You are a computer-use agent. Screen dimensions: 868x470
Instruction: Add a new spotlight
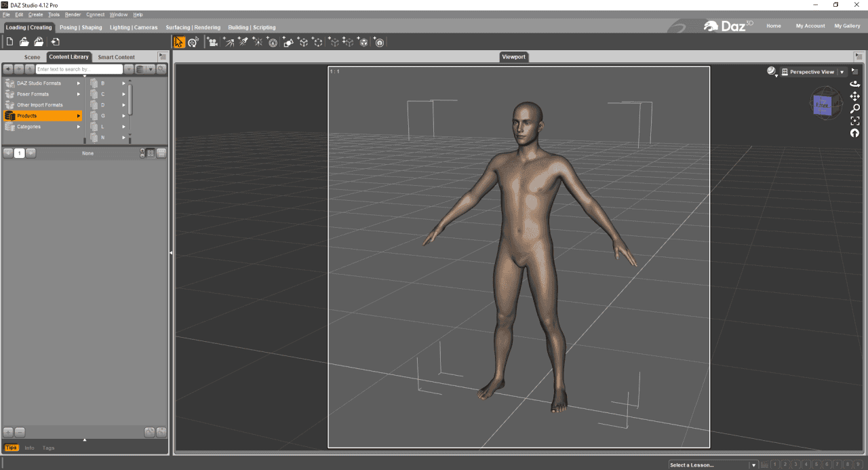pos(244,41)
